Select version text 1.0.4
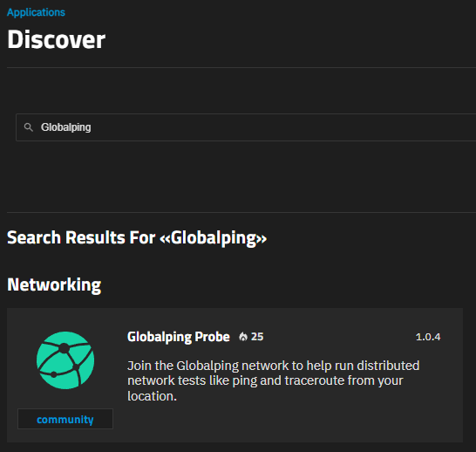Viewport: 476px width, 452px height. tap(428, 337)
